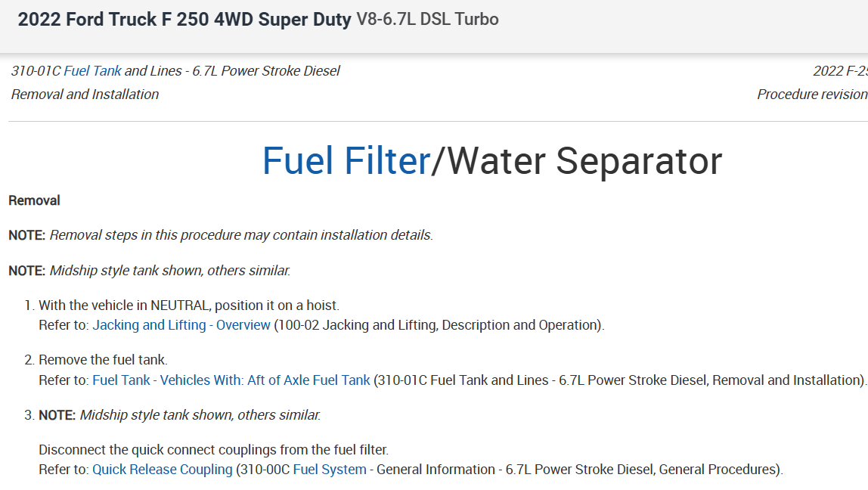Click step 1 text about NEUTRAL position
868x490 pixels.
click(x=189, y=305)
